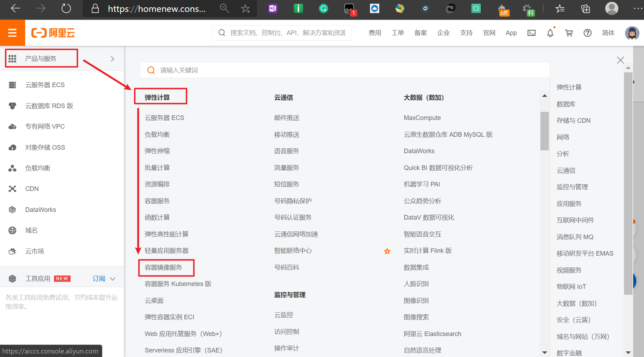Focus the 请输入关键词 product search field
644x357 pixels.
[345, 70]
